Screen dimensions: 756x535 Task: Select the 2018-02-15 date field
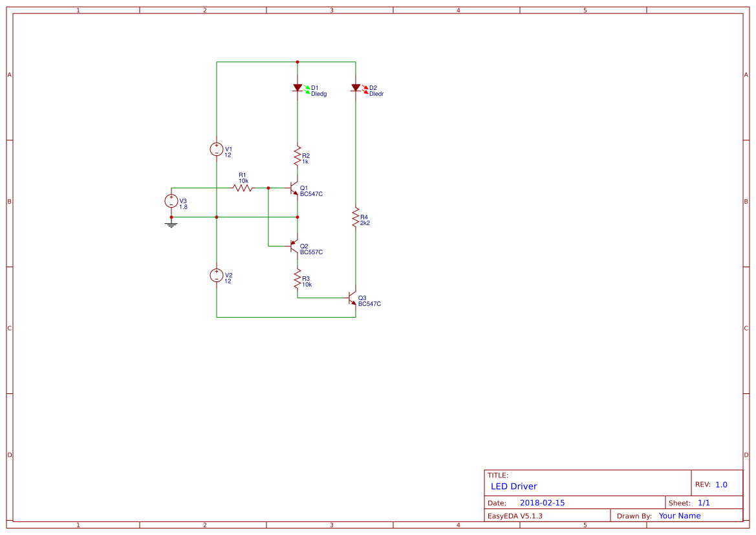pyautogui.click(x=543, y=502)
